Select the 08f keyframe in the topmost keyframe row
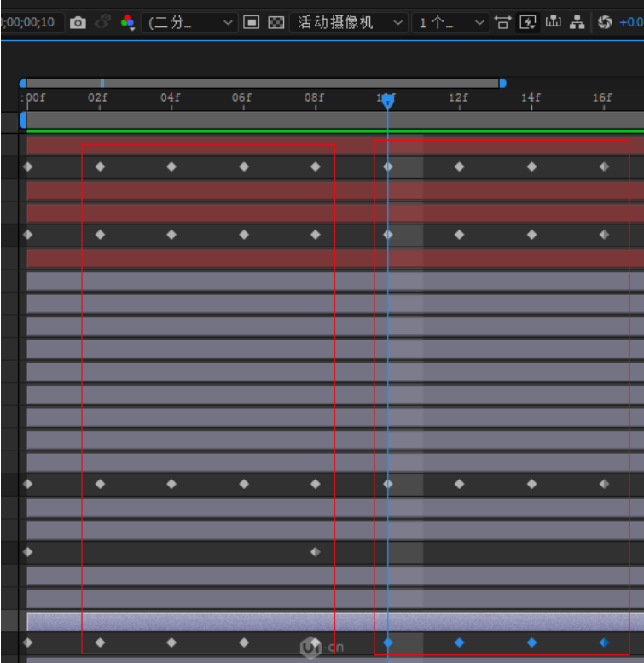This screenshot has height=663, width=644. [316, 166]
